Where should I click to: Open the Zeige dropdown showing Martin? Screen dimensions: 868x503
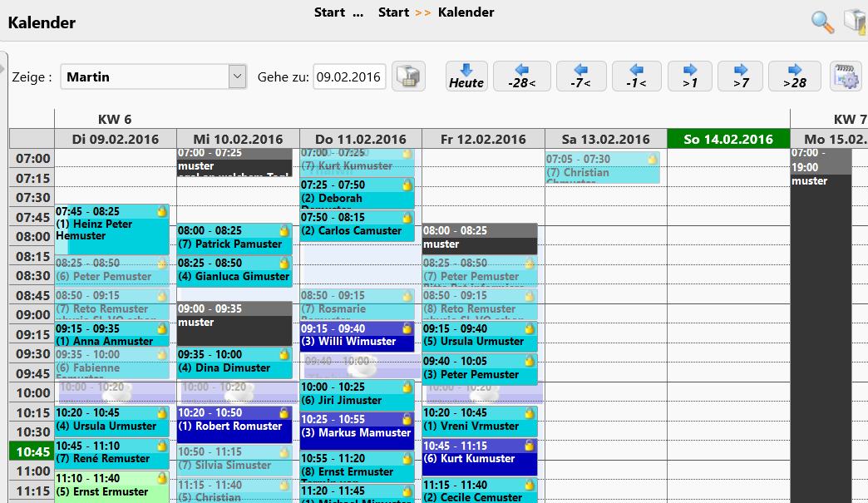(154, 76)
